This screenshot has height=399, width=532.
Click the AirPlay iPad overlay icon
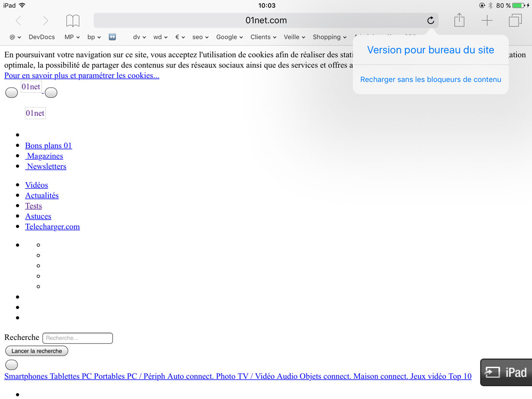(x=506, y=372)
